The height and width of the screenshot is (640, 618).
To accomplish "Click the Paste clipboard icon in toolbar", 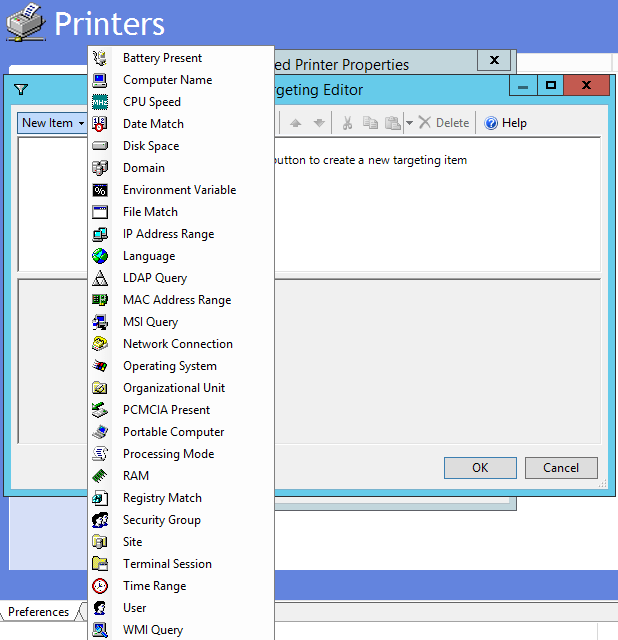I will click(391, 123).
